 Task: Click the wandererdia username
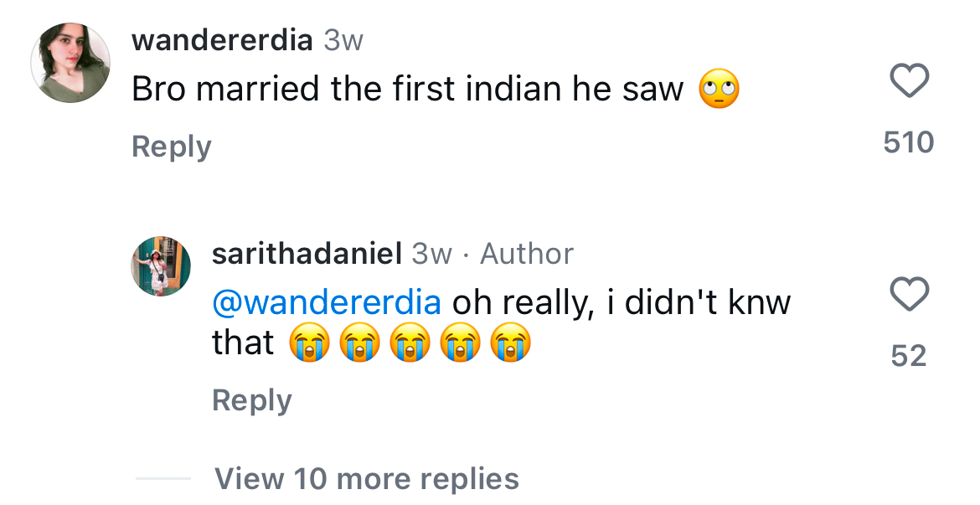click(x=222, y=40)
